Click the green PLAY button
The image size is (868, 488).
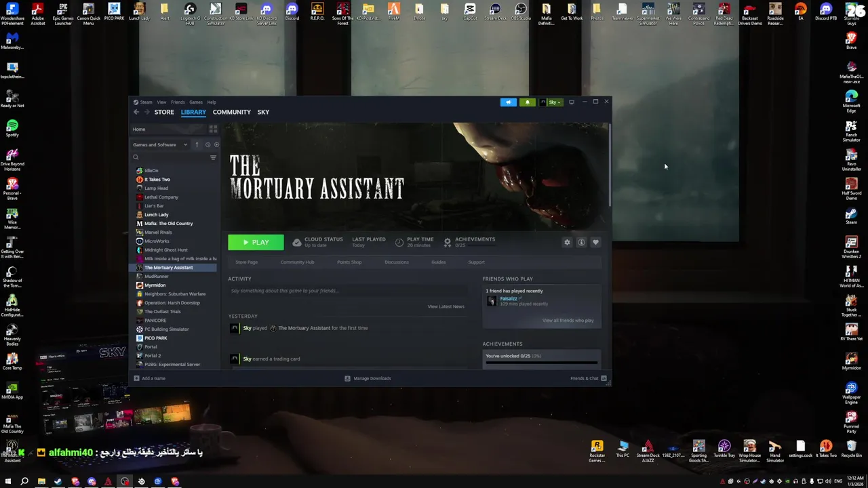click(x=256, y=243)
